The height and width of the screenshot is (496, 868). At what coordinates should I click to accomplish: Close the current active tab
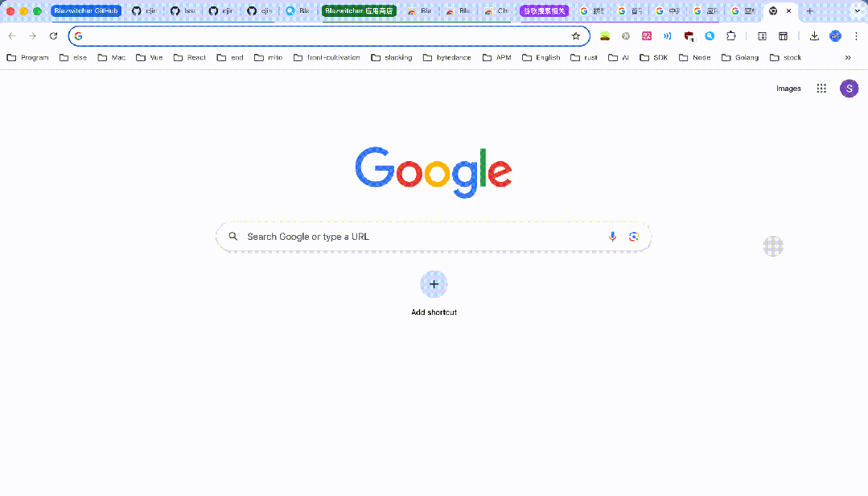click(789, 11)
